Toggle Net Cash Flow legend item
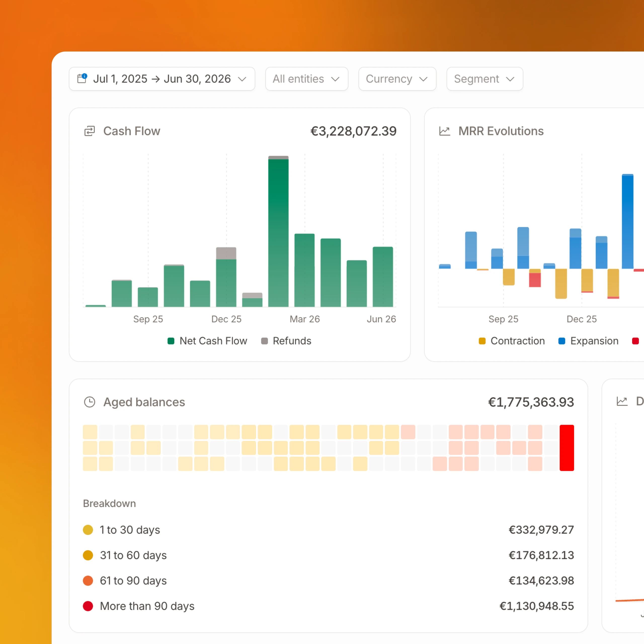Screen dimensions: 644x644 (x=207, y=341)
